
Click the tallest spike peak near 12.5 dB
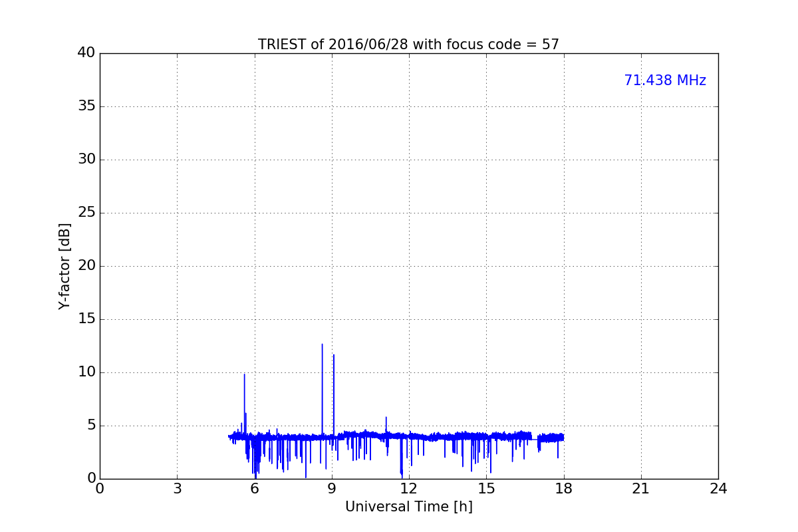pos(323,344)
